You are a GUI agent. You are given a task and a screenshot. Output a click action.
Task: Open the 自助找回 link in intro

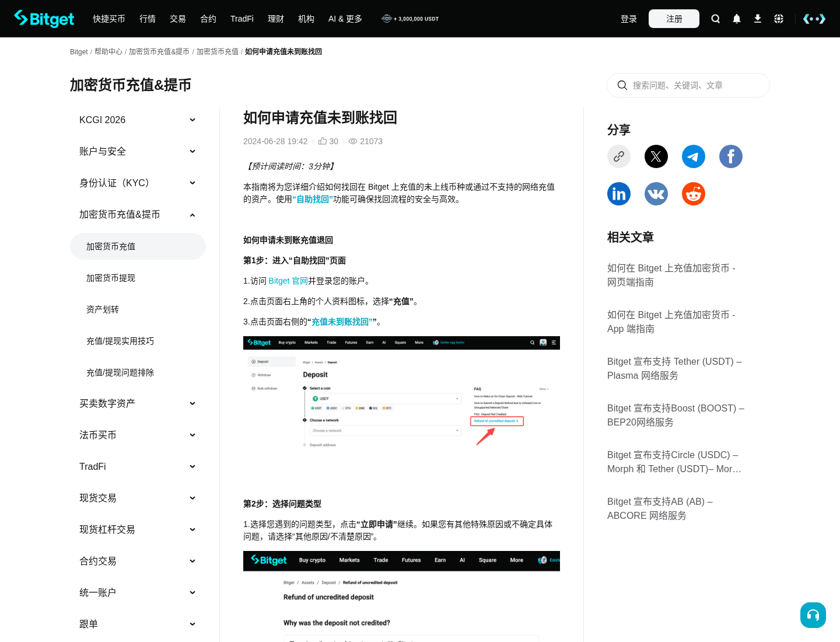[x=312, y=199]
